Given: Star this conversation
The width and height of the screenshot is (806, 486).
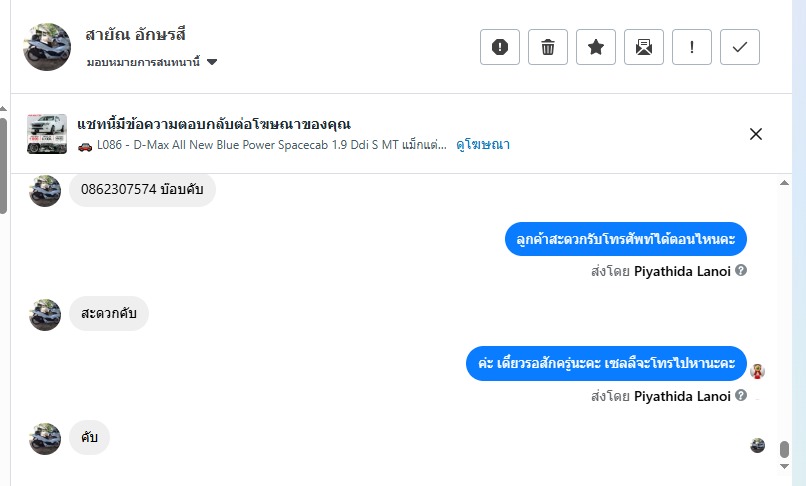Looking at the screenshot, I should 596,47.
